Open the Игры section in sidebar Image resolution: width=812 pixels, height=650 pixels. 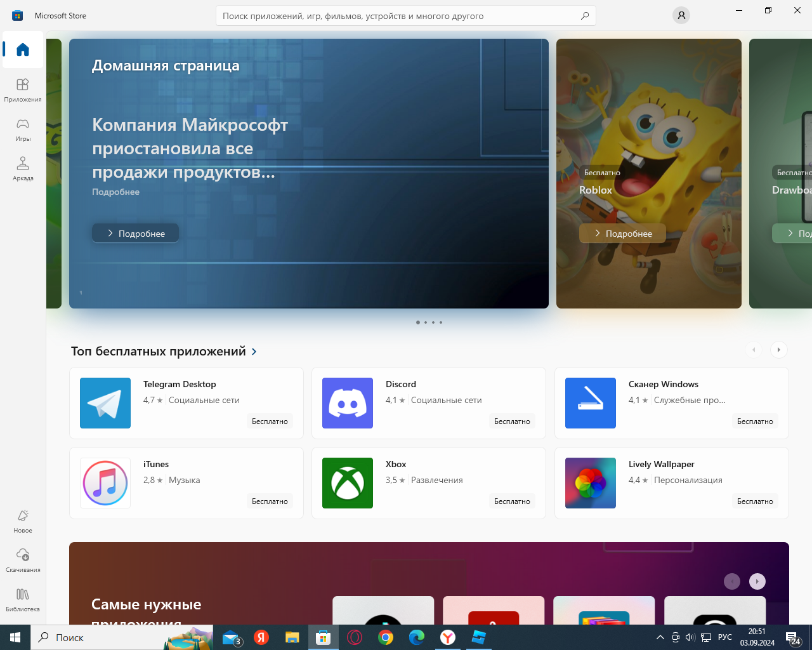click(x=23, y=129)
